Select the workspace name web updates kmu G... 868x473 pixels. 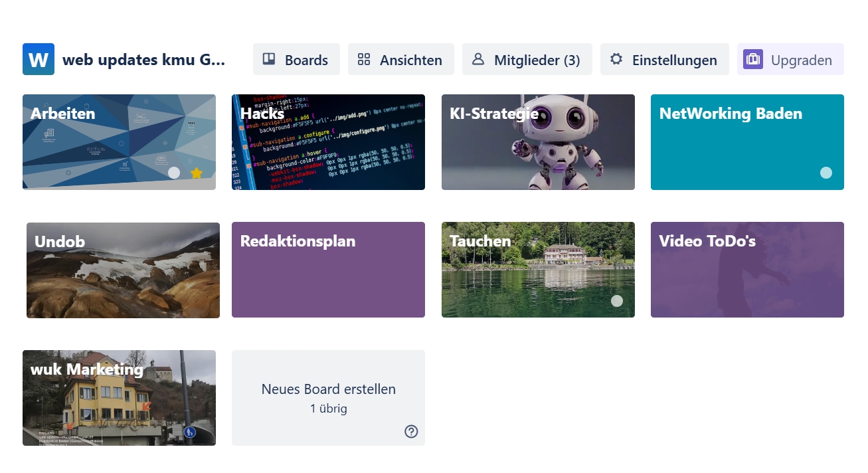[x=143, y=59]
